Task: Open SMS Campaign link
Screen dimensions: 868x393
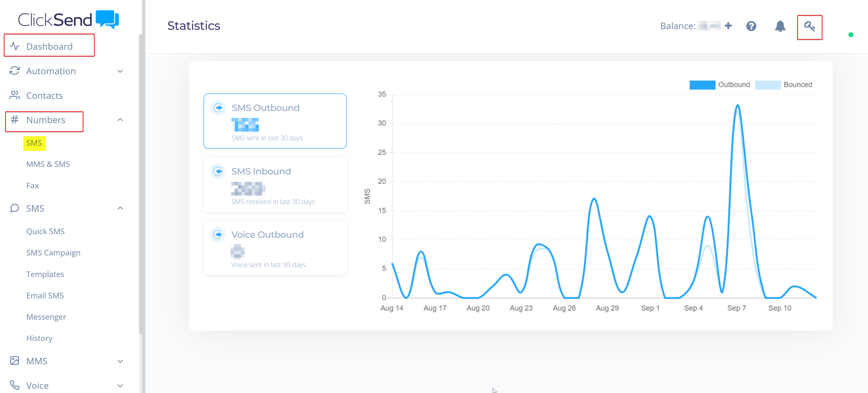Action: [53, 253]
